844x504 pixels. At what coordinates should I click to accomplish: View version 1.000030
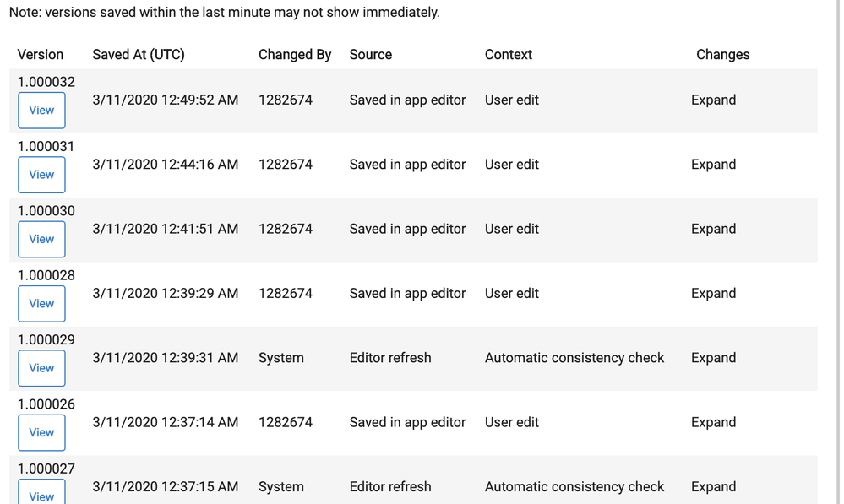(x=41, y=240)
